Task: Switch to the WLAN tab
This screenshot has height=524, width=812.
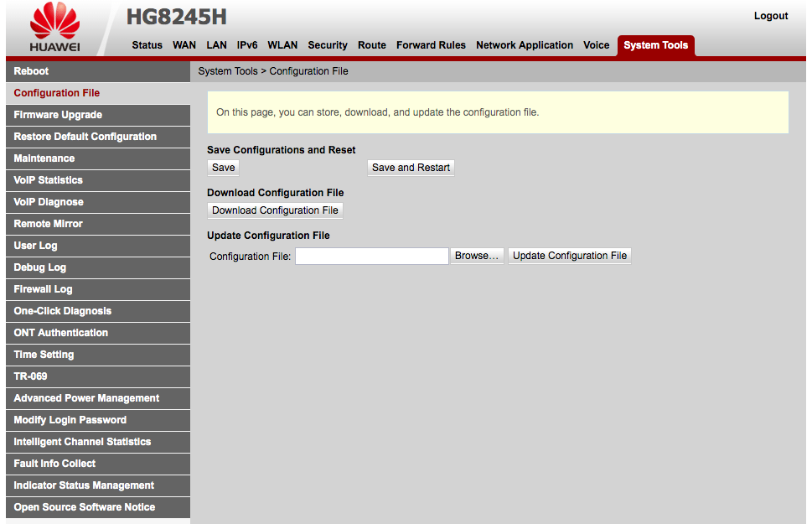Action: pyautogui.click(x=282, y=45)
